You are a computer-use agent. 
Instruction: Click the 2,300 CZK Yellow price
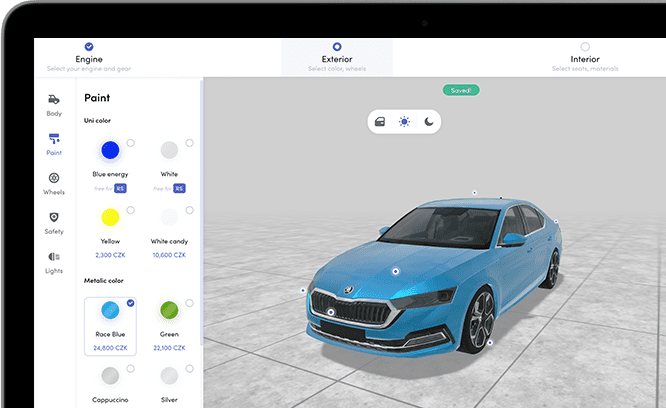[x=110, y=255]
